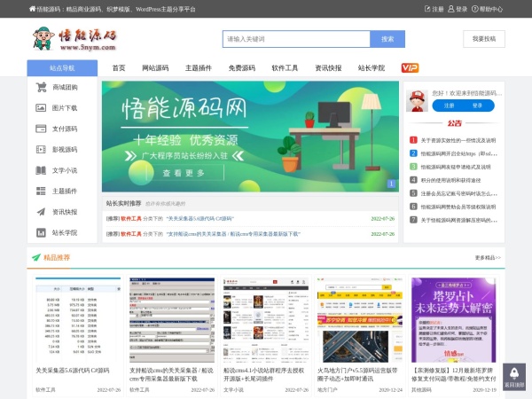Open the 火鸟地方门户 thumbnail
Viewport: 532px width, 399px height.
(x=360, y=319)
